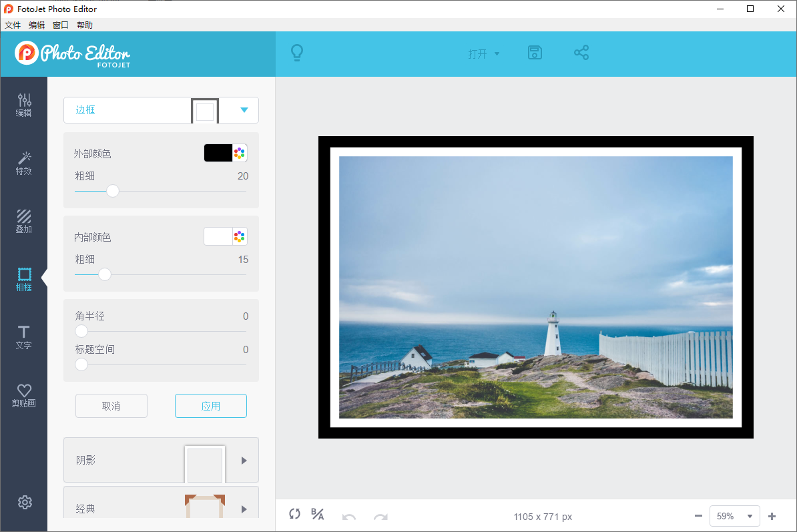Click the 粗细 slider handle under 外部颜色
797x532 pixels.
(x=112, y=190)
